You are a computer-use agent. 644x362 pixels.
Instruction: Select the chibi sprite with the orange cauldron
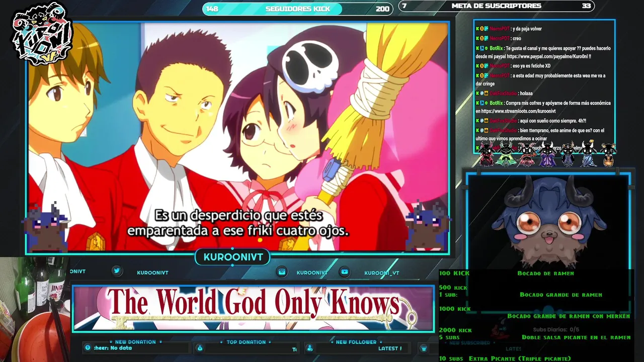point(608,154)
